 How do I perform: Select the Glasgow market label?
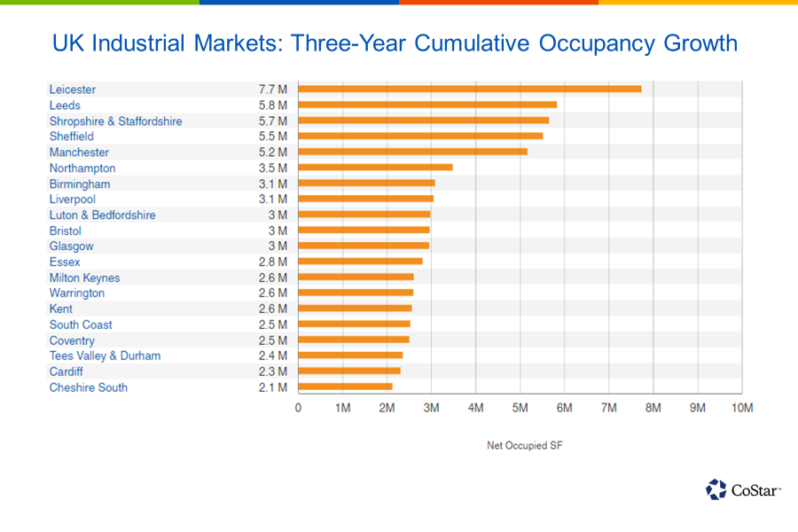72,246
